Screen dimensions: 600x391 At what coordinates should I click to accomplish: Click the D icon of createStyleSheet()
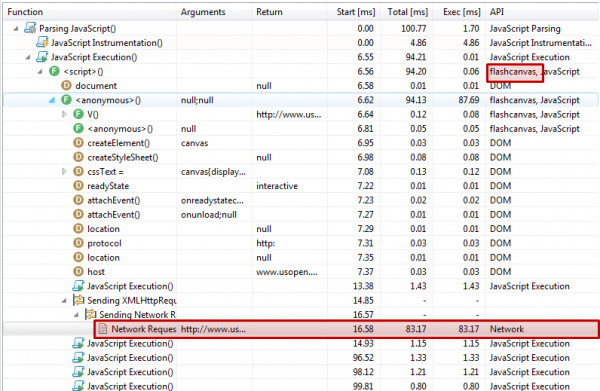pyautogui.click(x=78, y=157)
